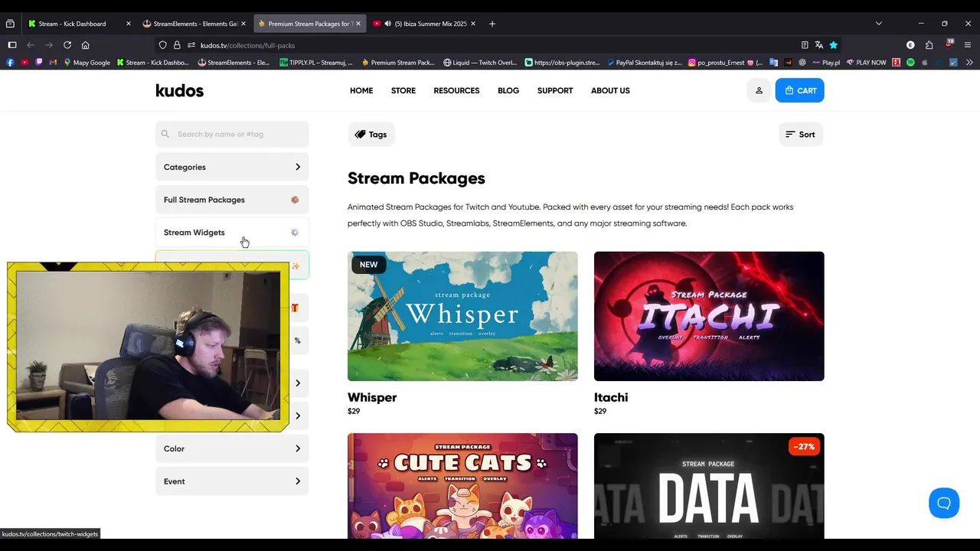Open the Sort dropdown

coord(801,134)
